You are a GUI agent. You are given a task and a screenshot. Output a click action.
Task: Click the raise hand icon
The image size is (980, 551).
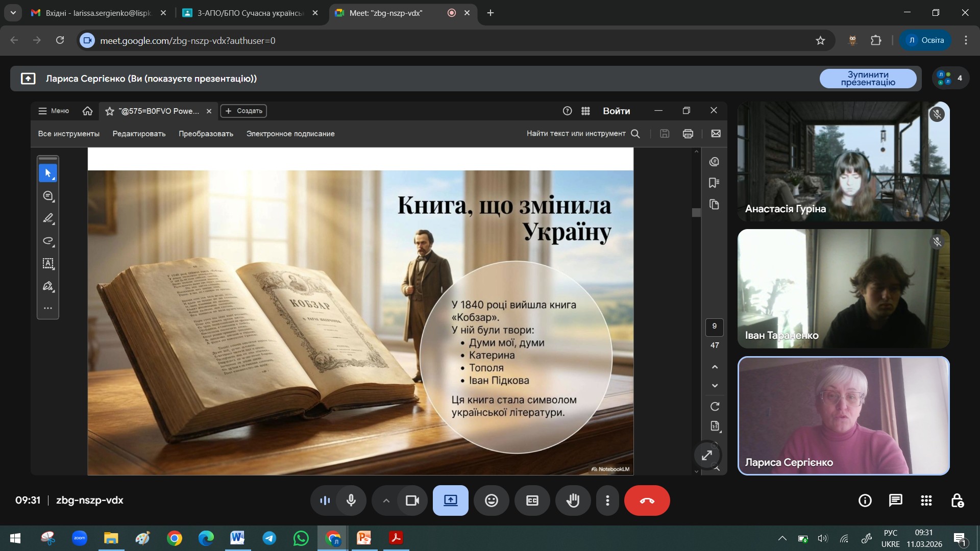click(x=573, y=500)
